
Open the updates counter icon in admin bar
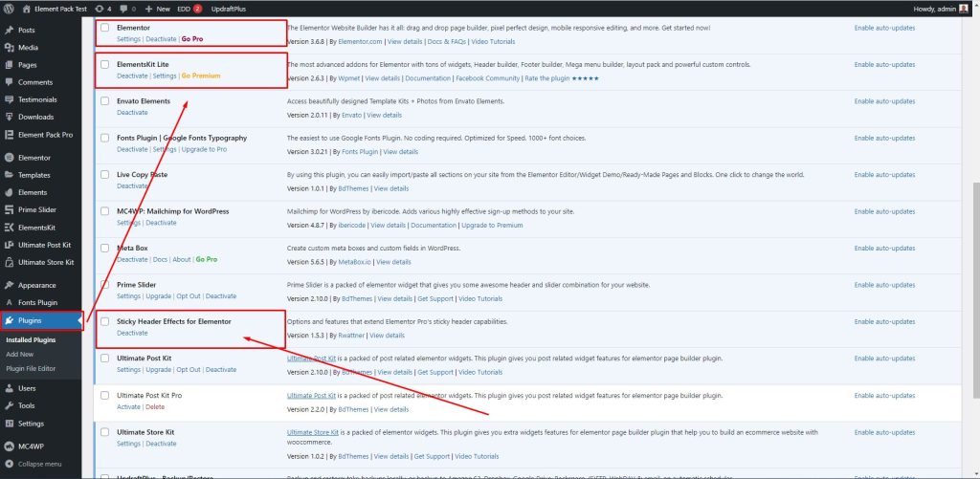(103, 9)
